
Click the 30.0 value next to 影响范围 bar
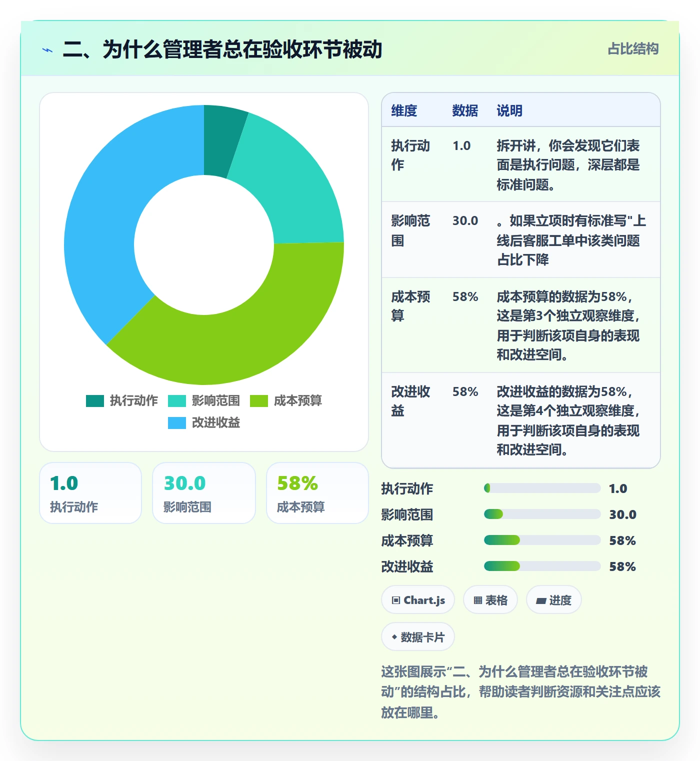(622, 514)
